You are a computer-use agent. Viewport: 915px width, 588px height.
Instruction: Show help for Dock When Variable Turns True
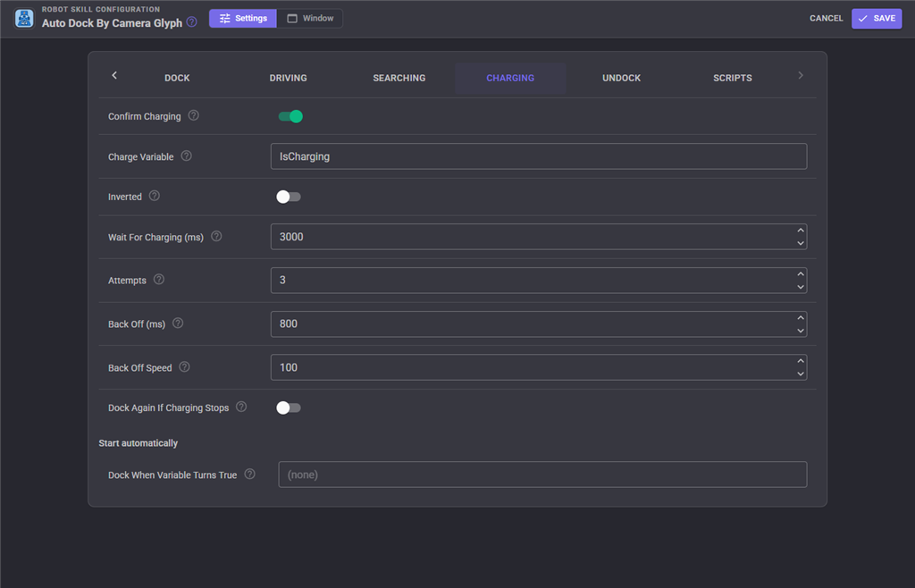(x=250, y=475)
